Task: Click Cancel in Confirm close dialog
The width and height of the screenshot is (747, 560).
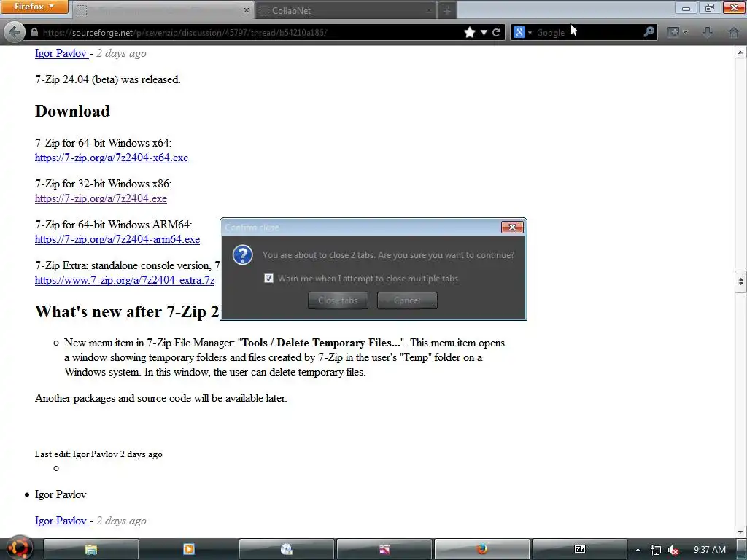Action: 407,300
